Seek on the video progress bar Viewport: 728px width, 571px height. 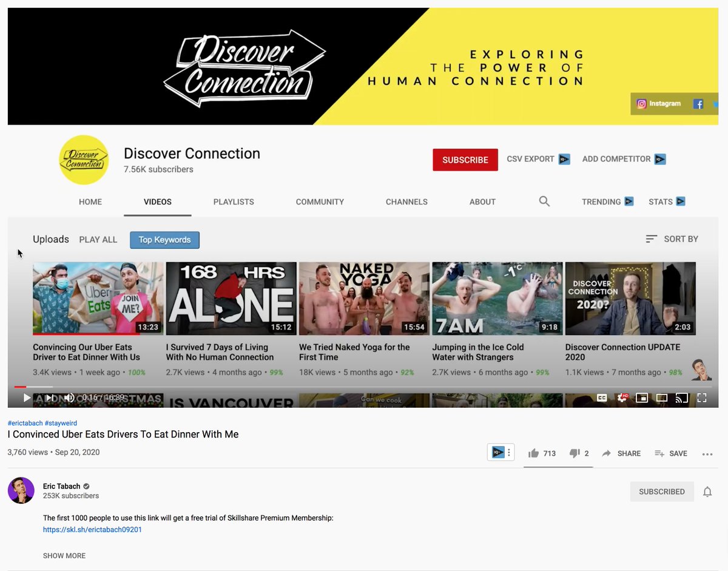pyautogui.click(x=363, y=387)
